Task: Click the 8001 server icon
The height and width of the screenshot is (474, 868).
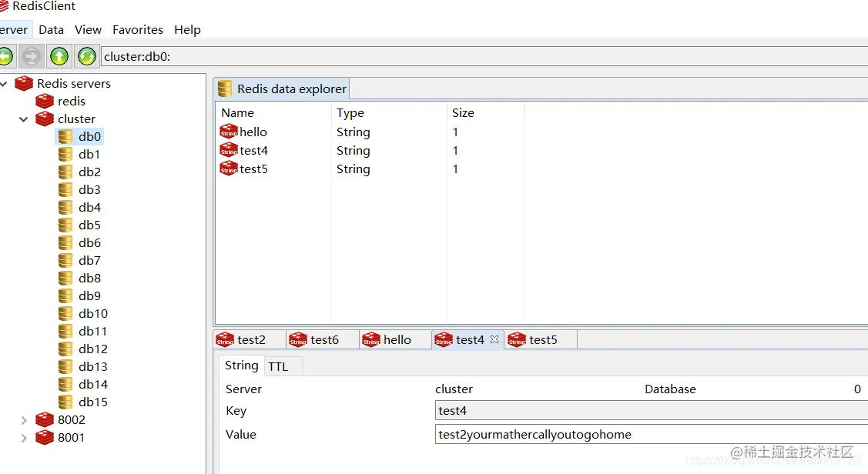Action: pos(45,438)
